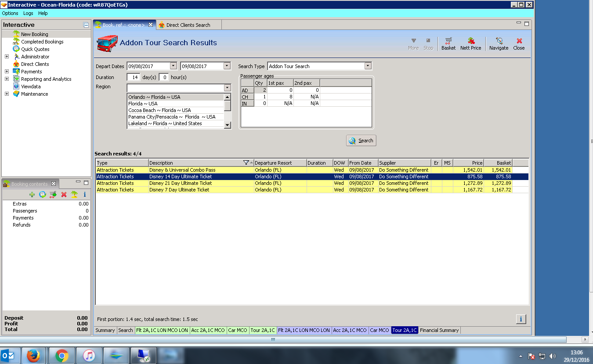Open the Logs menu
This screenshot has height=364, width=593.
[28, 13]
